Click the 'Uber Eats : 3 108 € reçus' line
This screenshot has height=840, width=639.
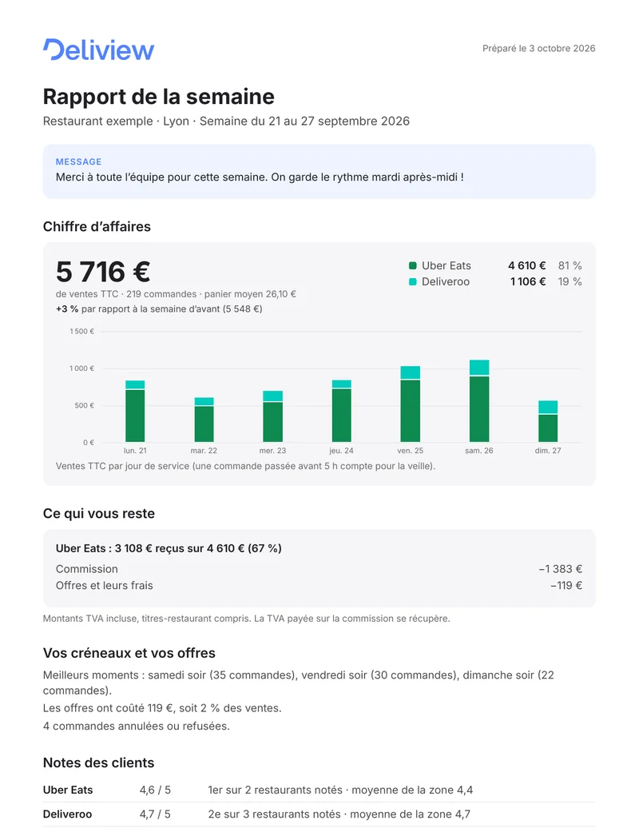pos(169,548)
